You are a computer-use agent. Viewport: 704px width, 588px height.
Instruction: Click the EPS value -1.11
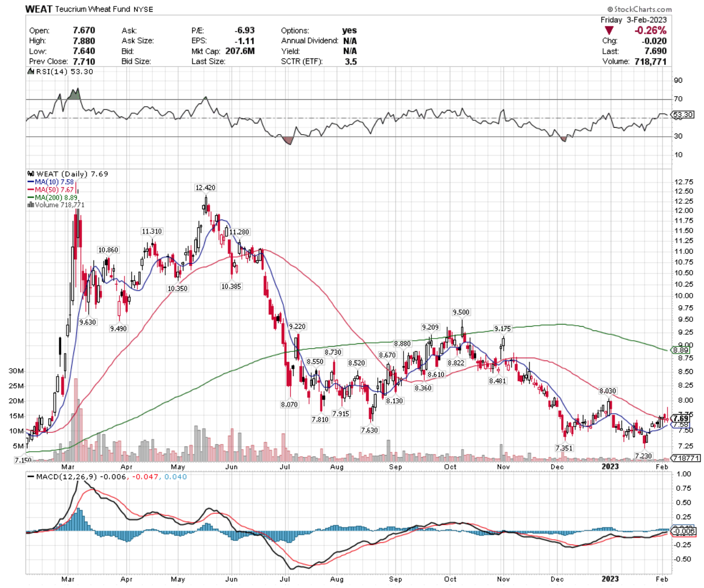click(x=246, y=41)
